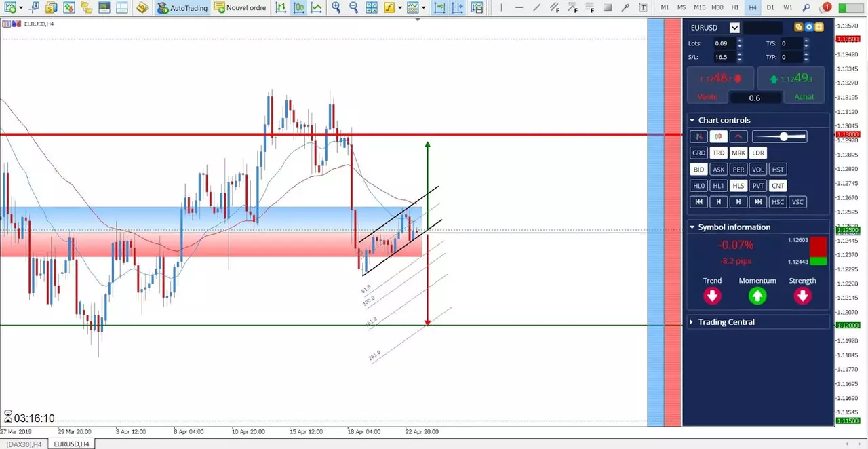Select the trendline drawing tool
Image resolution: width=868 pixels, height=449 pixels.
click(537, 7)
